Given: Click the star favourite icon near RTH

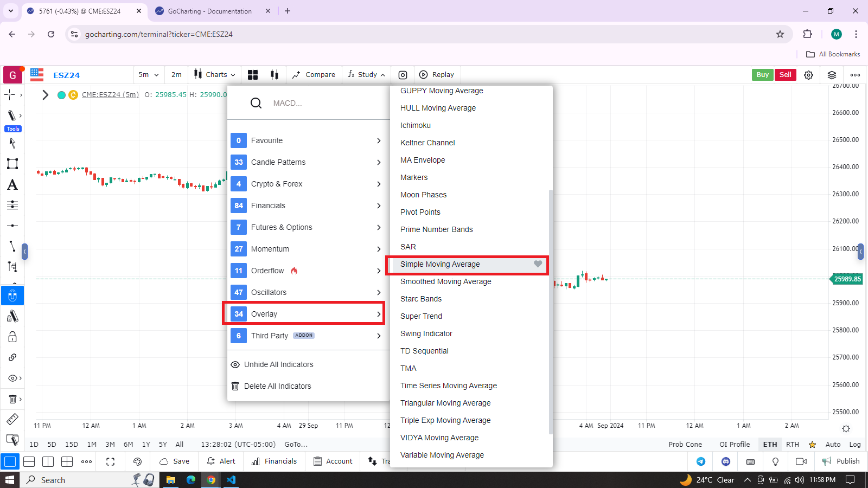Looking at the screenshot, I should pyautogui.click(x=812, y=445).
